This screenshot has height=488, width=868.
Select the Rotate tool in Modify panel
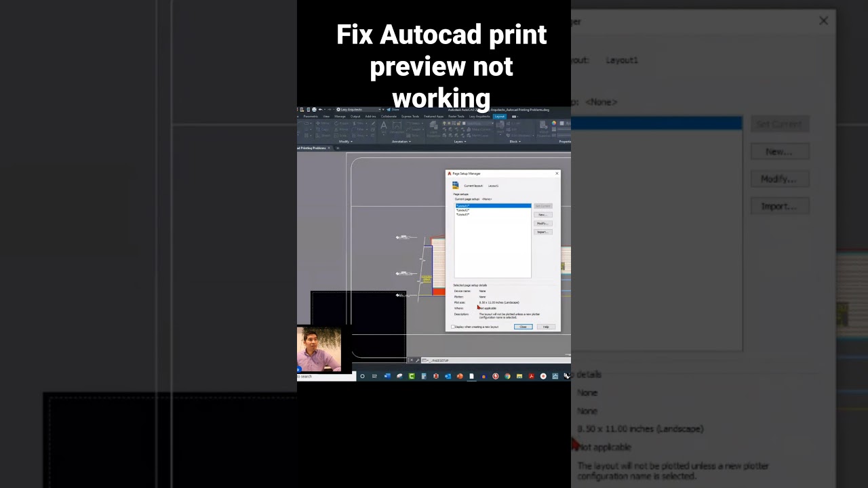341,123
